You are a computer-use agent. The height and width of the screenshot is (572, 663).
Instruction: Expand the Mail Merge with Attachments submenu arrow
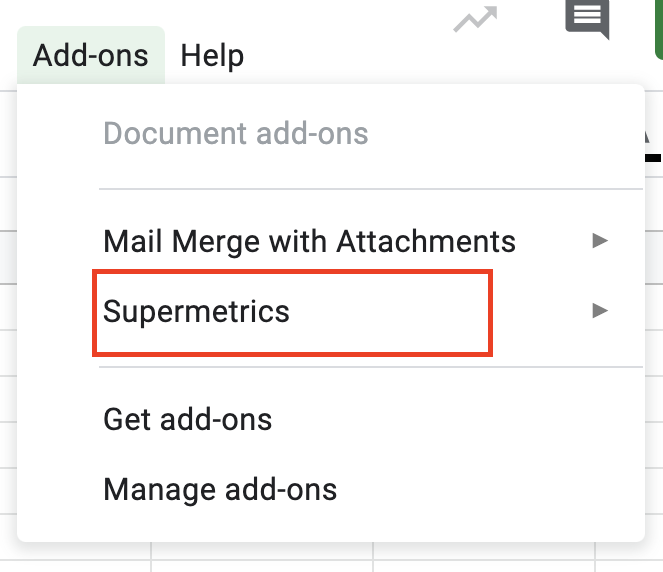600,241
